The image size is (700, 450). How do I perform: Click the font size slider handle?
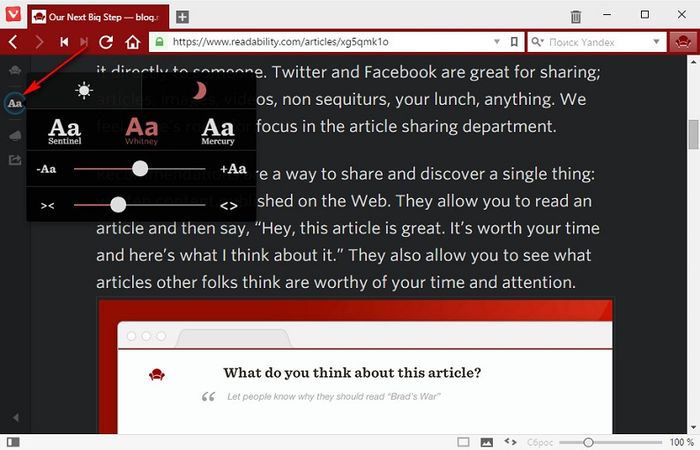coord(140,169)
